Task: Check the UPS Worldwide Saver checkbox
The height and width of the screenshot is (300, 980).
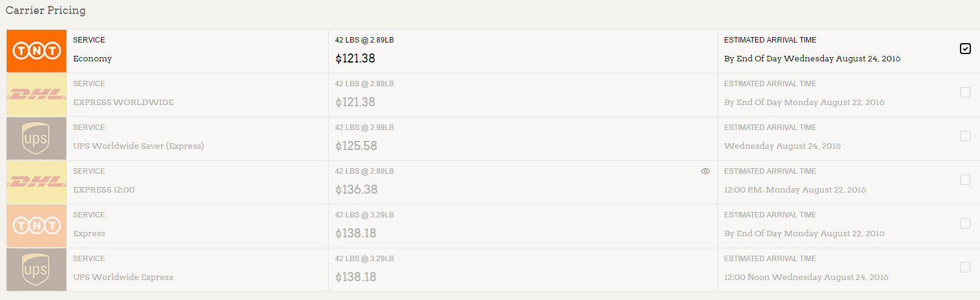Action: tap(965, 136)
